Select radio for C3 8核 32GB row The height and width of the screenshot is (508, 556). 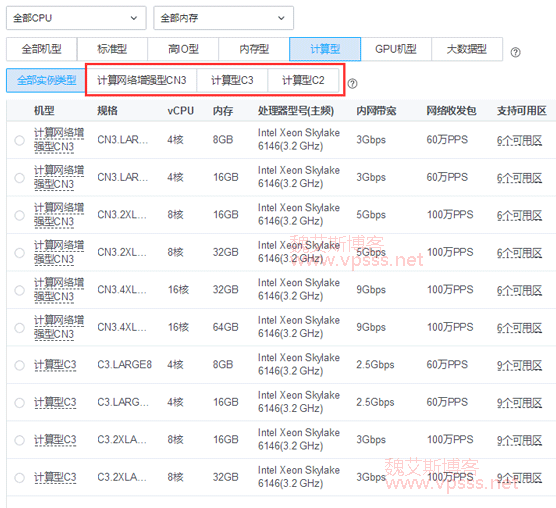pyautogui.click(x=20, y=478)
